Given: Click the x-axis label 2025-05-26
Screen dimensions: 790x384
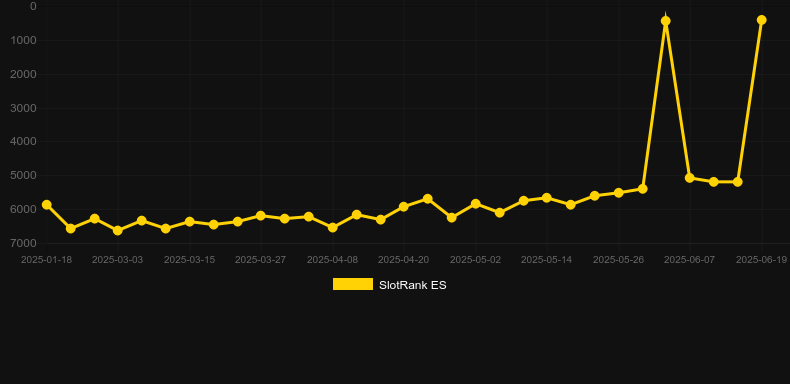Looking at the screenshot, I should [x=619, y=260].
